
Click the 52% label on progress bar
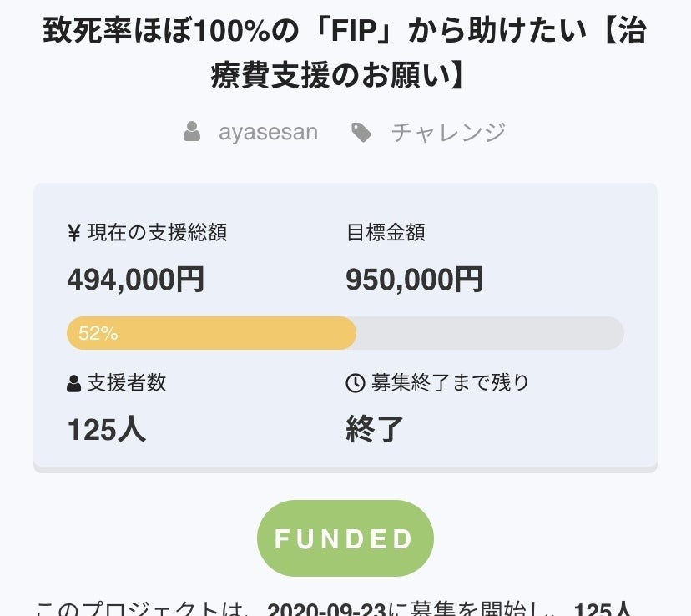98,333
